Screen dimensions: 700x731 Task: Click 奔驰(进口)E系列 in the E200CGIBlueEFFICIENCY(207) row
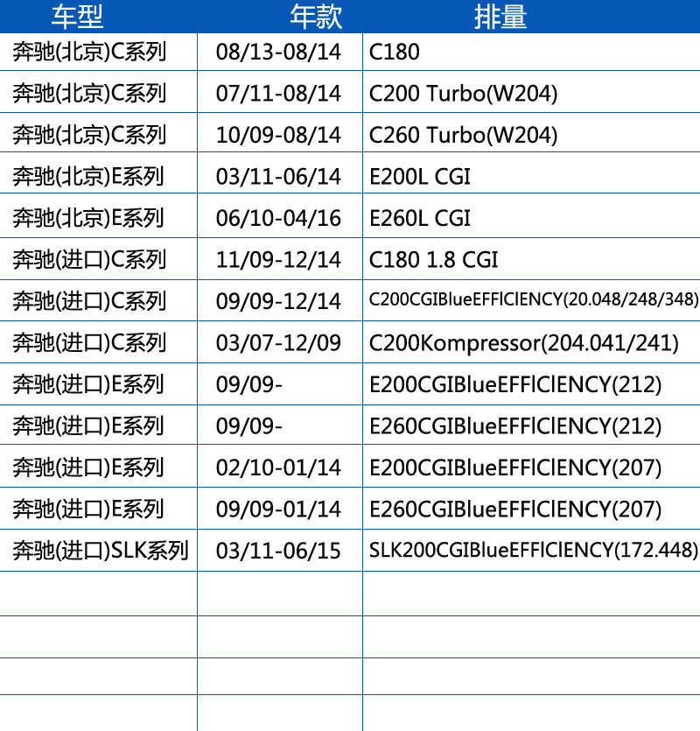(x=88, y=467)
